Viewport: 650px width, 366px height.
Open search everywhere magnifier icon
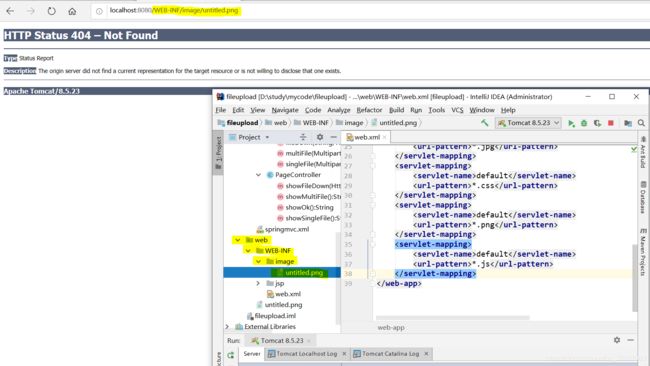tap(641, 123)
